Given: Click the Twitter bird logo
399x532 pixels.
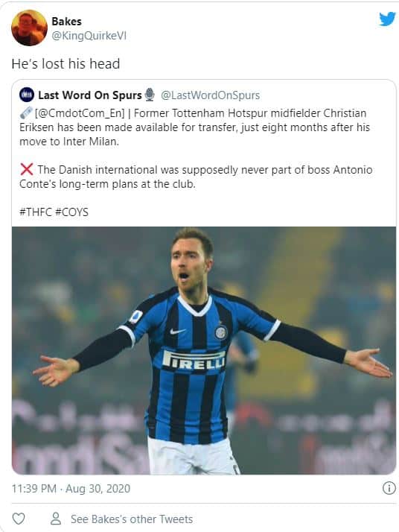Looking at the screenshot, I should tap(387, 19).
